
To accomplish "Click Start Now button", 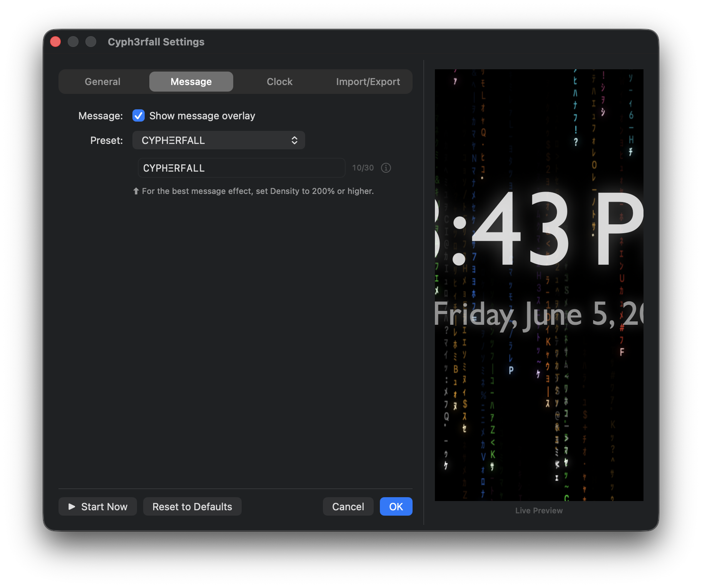I will [98, 506].
